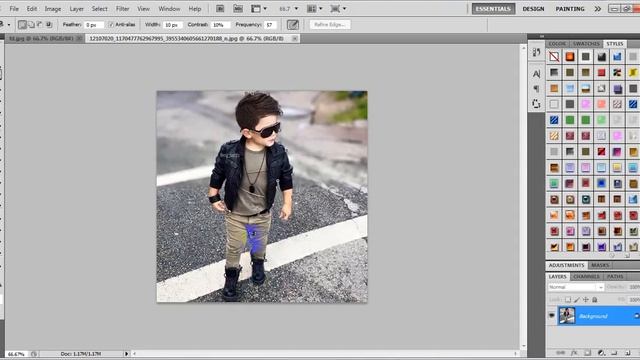Image resolution: width=640 pixels, height=360 pixels.
Task: Create a new layer icon in Layers panel
Action: (628, 353)
